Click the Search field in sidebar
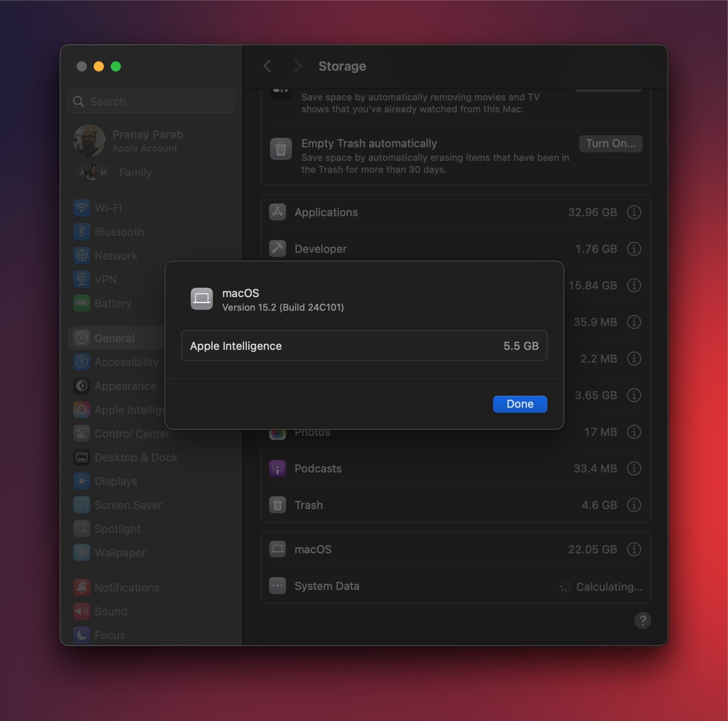Viewport: 728px width, 721px height. (x=151, y=101)
